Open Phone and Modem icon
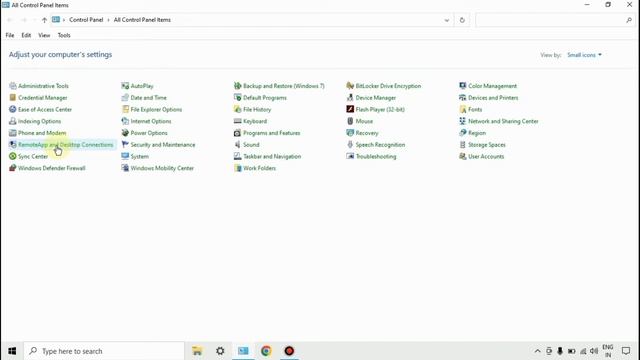The width and height of the screenshot is (640, 360). click(x=13, y=133)
